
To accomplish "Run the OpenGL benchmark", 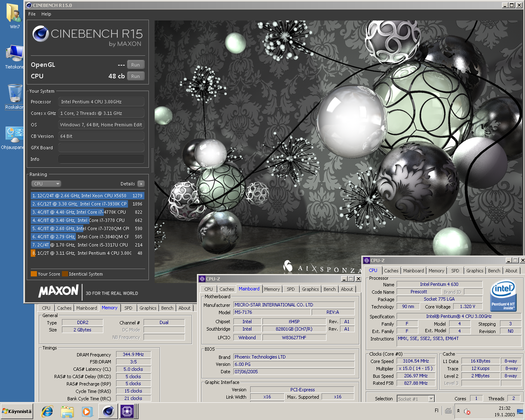I will pos(135,65).
